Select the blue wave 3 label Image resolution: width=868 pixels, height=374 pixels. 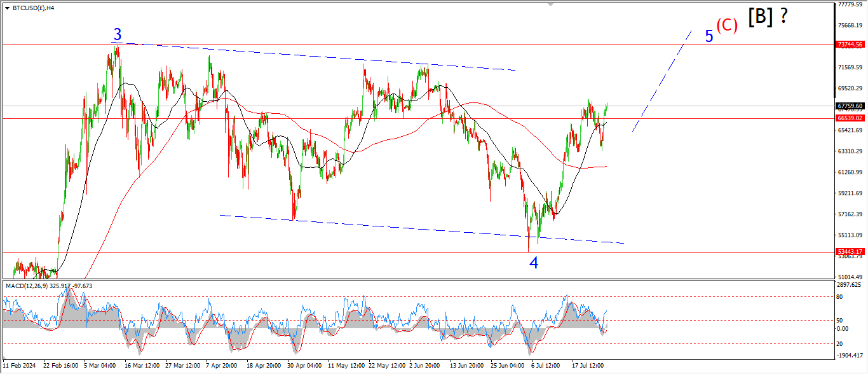pos(118,34)
